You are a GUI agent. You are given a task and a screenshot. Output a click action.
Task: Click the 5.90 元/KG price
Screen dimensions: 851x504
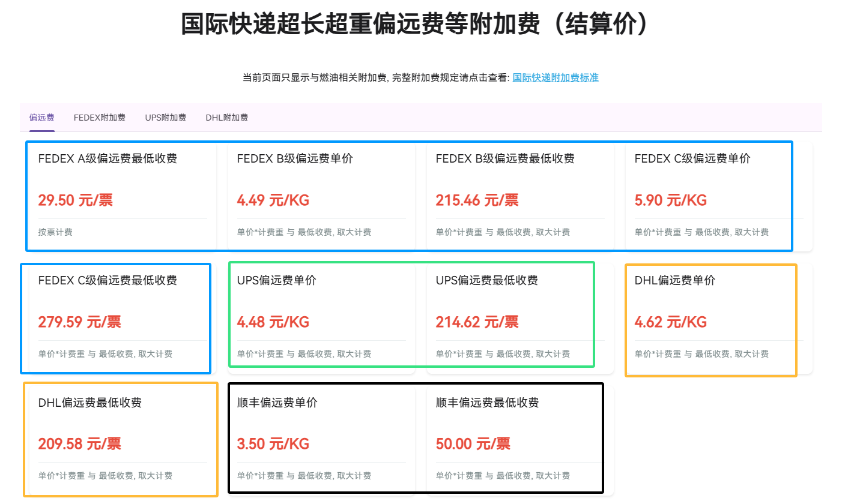coord(671,200)
